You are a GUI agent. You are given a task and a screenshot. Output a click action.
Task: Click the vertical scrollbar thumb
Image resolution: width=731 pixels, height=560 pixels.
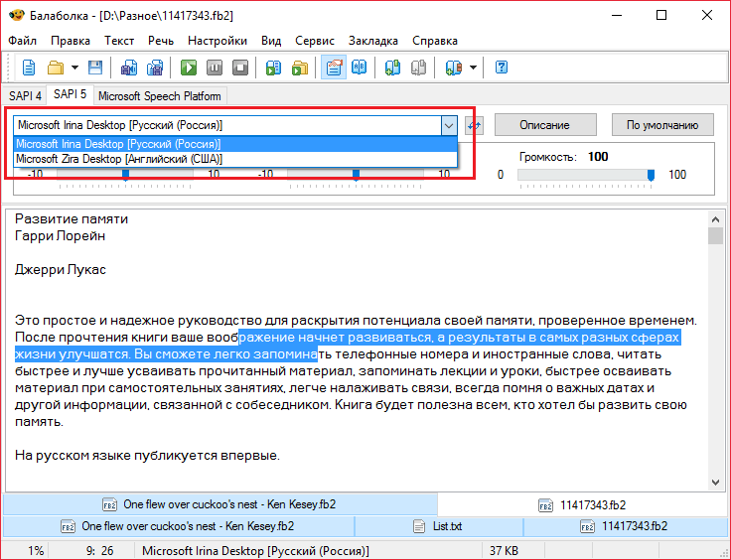(x=716, y=235)
